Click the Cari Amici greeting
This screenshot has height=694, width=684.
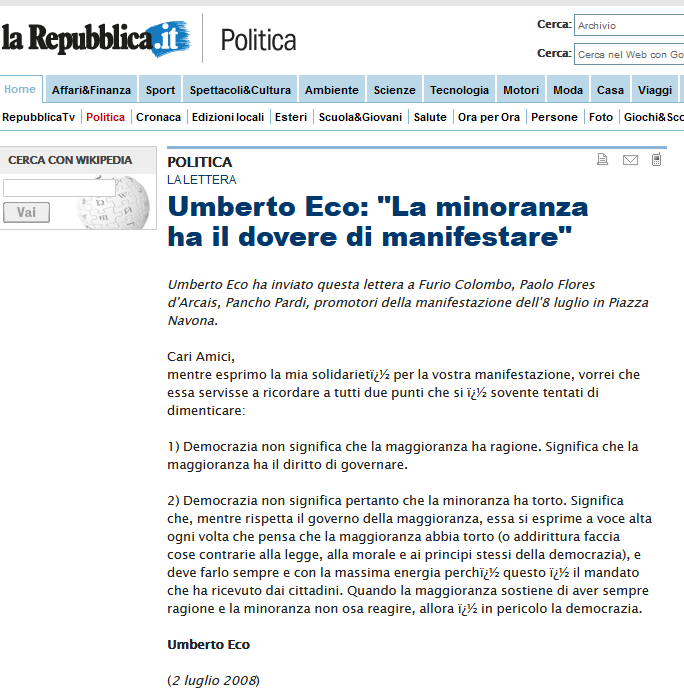coord(201,357)
